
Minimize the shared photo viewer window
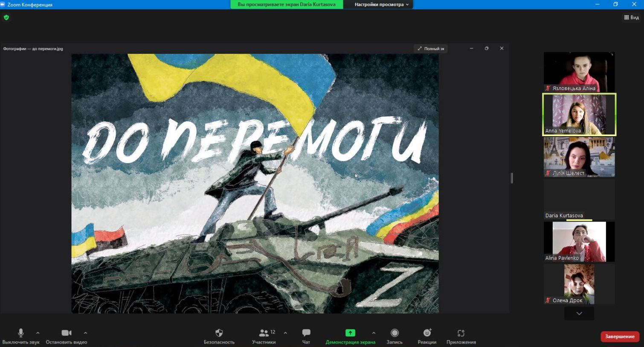point(471,49)
